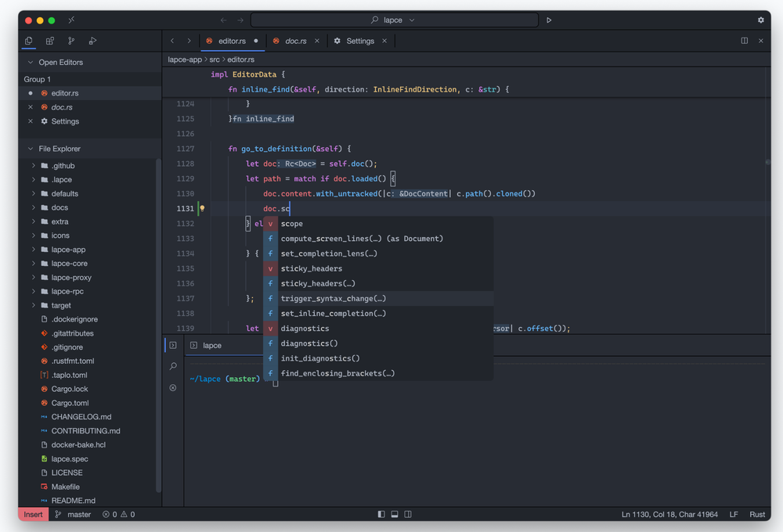Open Cargo.toml in file explorer
The image size is (783, 532).
[x=70, y=403]
